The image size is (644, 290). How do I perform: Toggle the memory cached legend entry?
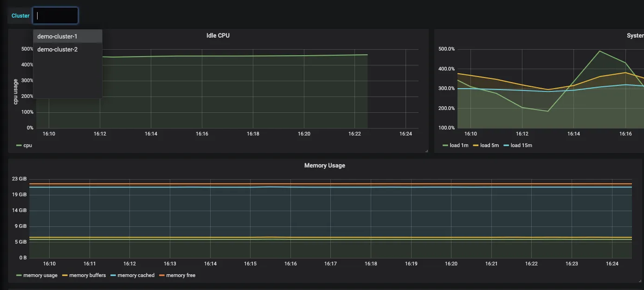(x=136, y=275)
